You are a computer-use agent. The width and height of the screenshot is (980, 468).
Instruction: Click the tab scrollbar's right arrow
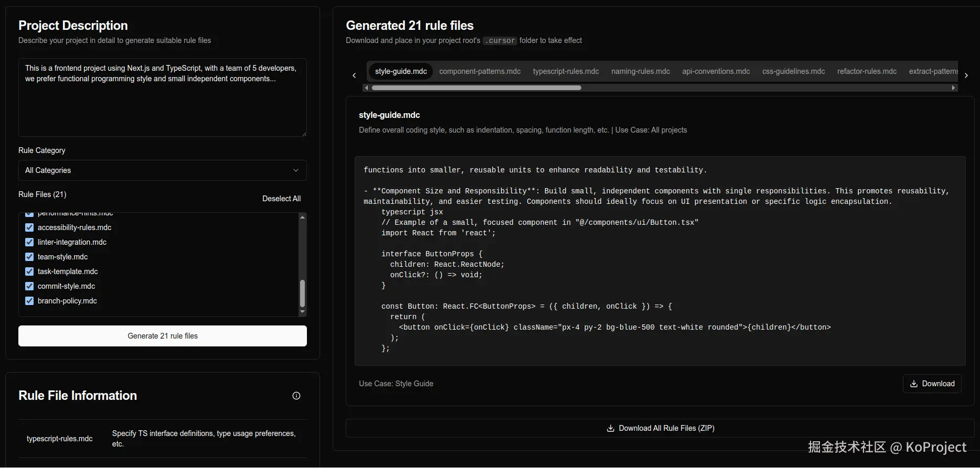coord(953,88)
